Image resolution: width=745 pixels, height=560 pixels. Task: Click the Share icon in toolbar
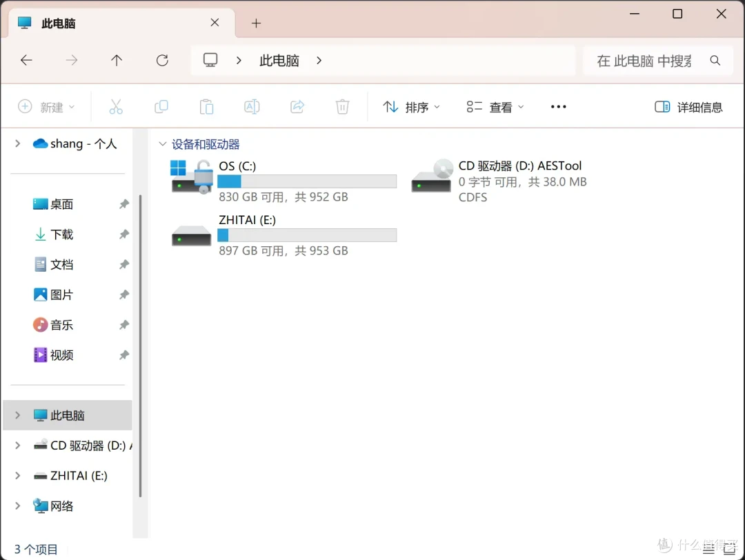coord(297,107)
